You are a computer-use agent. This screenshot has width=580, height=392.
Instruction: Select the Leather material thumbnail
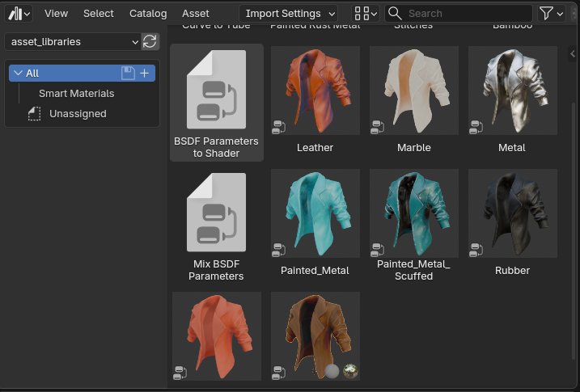(315, 91)
